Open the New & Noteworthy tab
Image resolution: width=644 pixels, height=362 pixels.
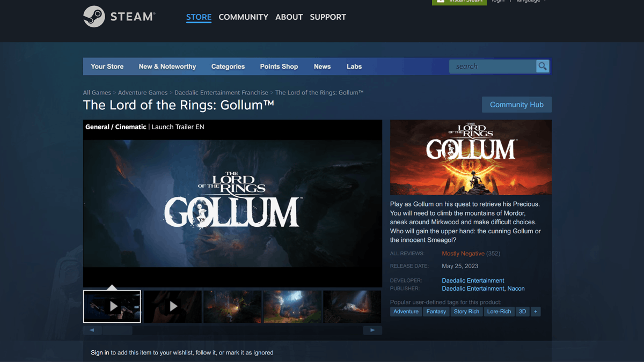point(167,67)
